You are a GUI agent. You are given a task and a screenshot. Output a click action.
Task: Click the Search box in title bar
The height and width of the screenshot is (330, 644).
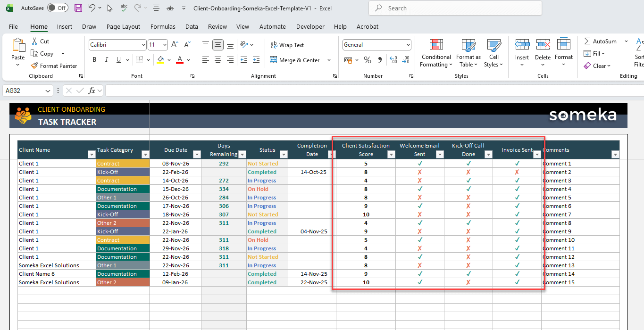[455, 8]
